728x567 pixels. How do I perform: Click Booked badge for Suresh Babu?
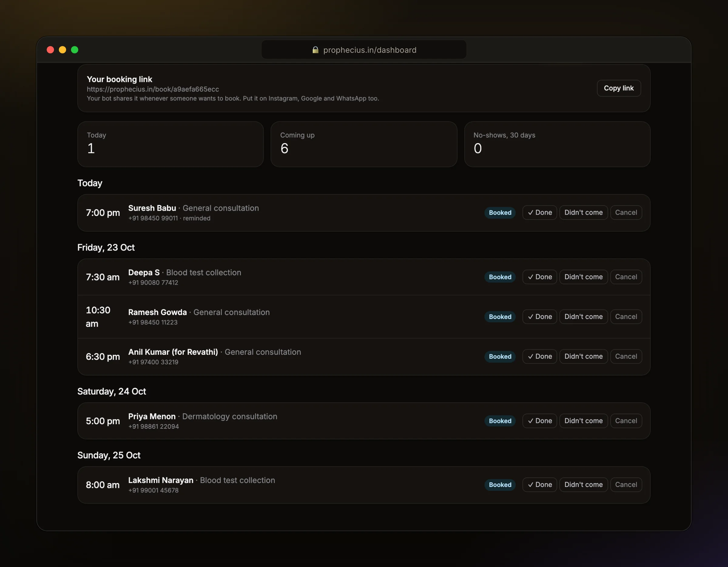pyautogui.click(x=500, y=213)
